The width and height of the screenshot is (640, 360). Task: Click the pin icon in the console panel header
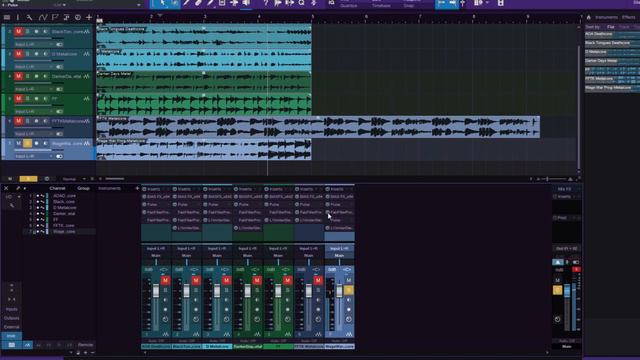click(18, 188)
